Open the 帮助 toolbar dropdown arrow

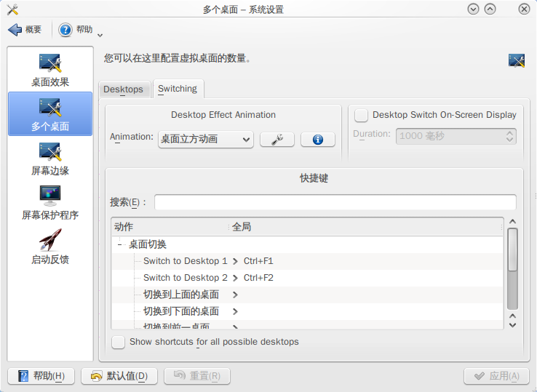pos(100,35)
